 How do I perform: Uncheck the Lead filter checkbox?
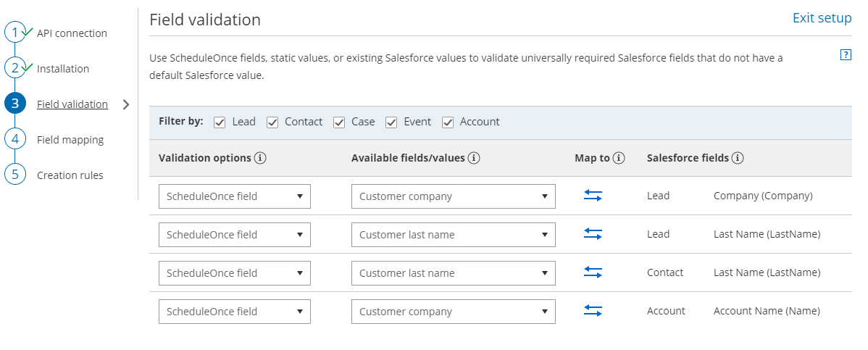pos(220,122)
